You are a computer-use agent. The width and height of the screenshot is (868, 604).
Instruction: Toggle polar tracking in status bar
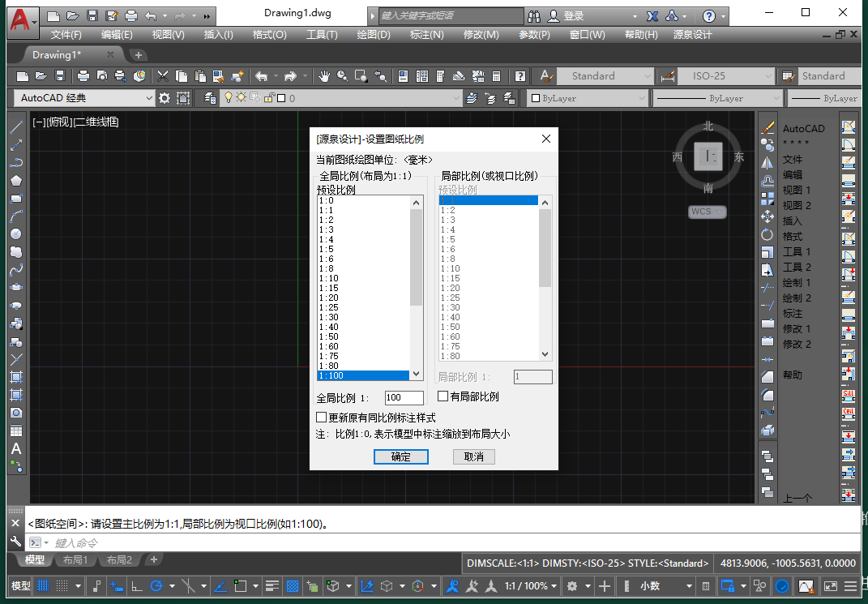click(156, 585)
